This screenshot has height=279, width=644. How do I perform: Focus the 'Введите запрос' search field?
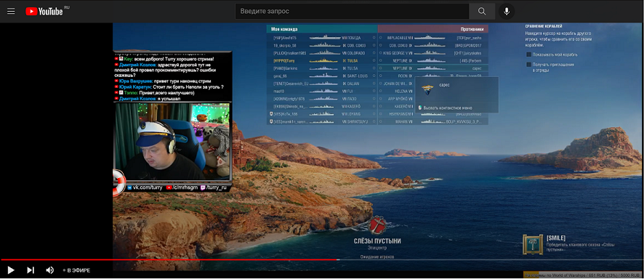pos(352,12)
